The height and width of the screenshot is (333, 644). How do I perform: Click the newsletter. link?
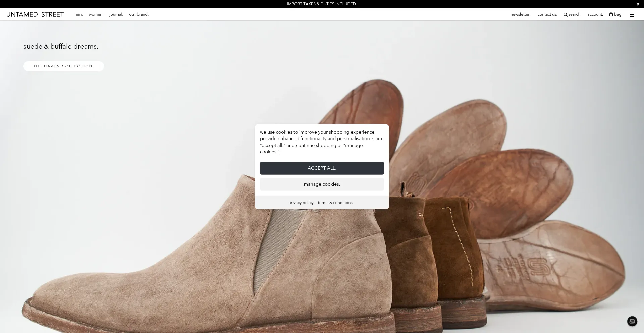520,14
